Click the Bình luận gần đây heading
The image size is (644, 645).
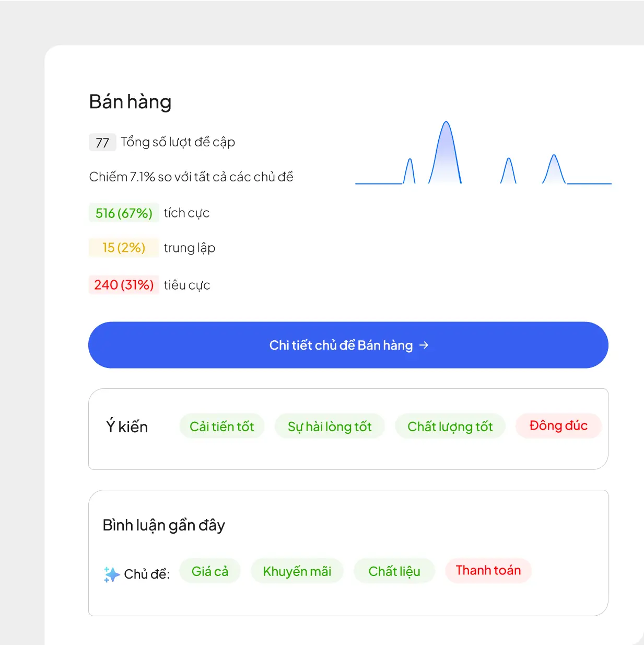tap(163, 525)
